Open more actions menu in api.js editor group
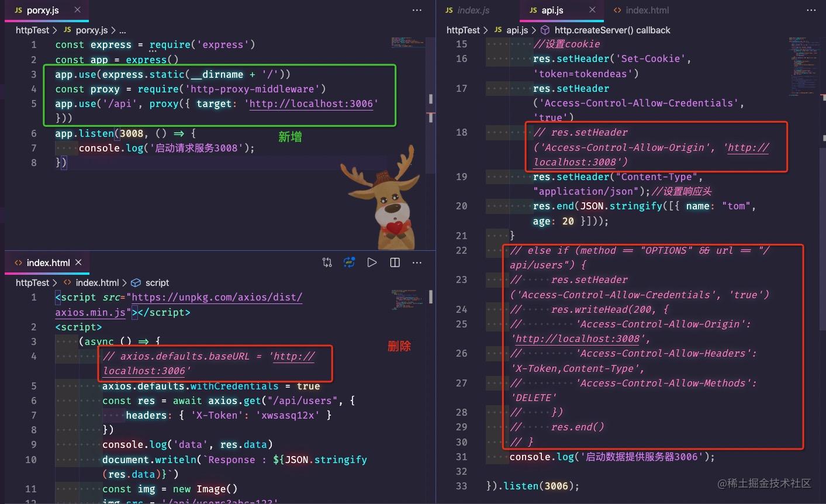This screenshot has width=826, height=504. pos(811,10)
